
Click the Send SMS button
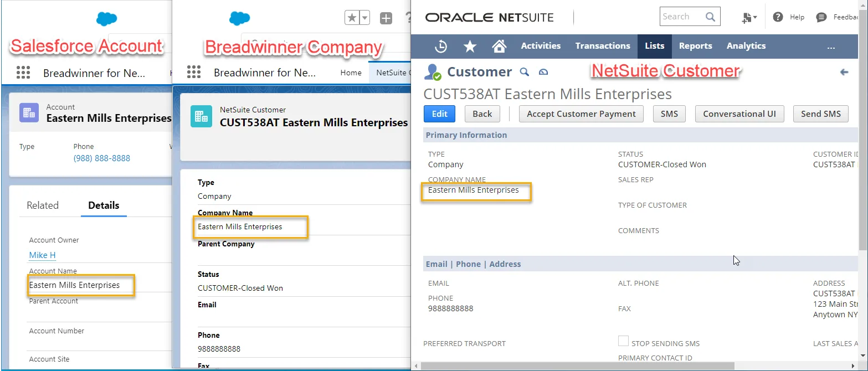821,114
